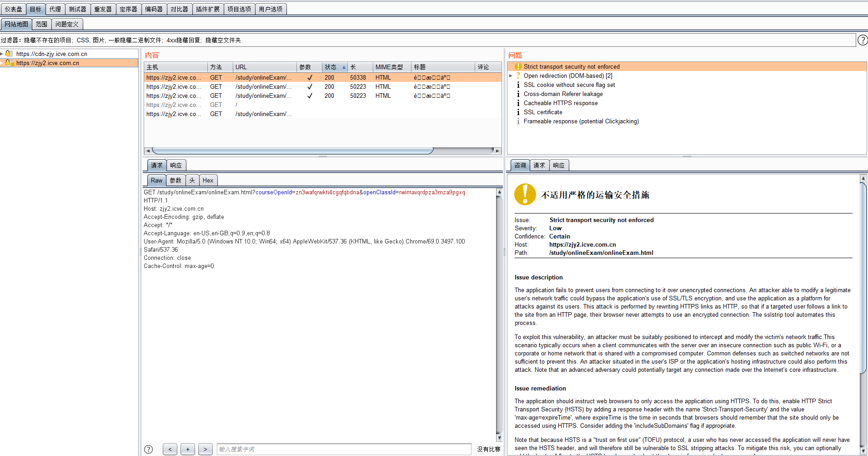This screenshot has width=868, height=456.
Task: Click the help icon beside the search buttons
Action: [149, 449]
